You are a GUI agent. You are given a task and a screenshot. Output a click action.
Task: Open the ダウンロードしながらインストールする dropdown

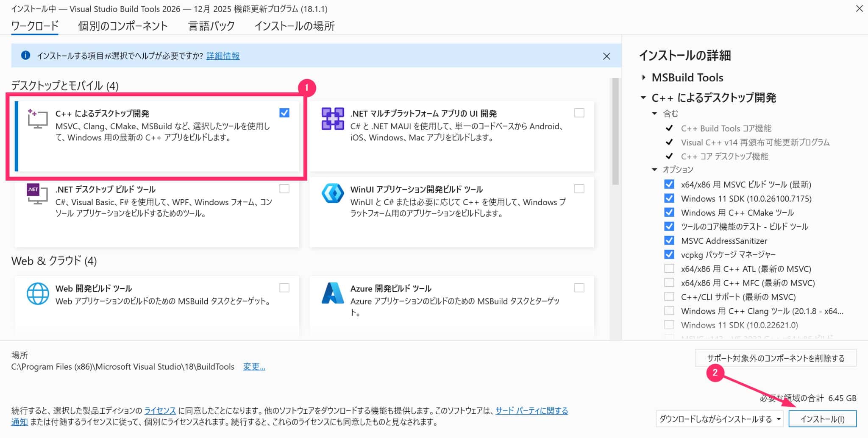click(719, 419)
